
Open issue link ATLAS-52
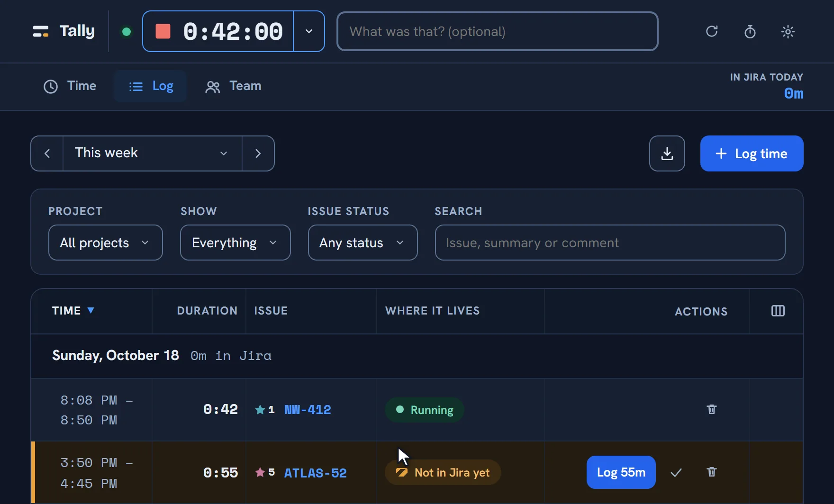click(315, 473)
